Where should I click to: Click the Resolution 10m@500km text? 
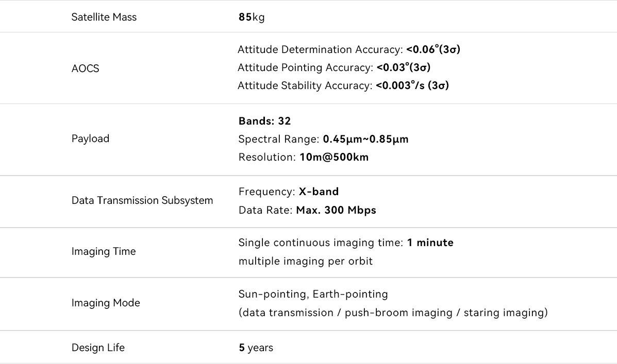304,157
